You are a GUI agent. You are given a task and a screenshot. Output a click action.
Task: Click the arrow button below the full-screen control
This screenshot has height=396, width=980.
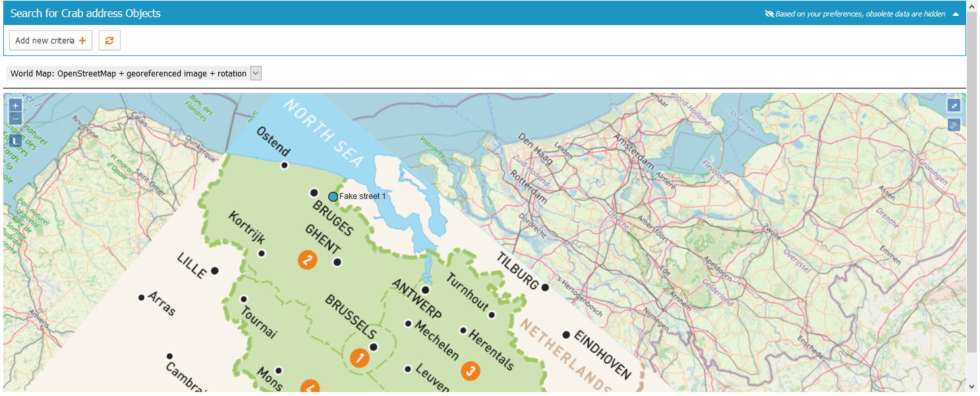pos(954,125)
